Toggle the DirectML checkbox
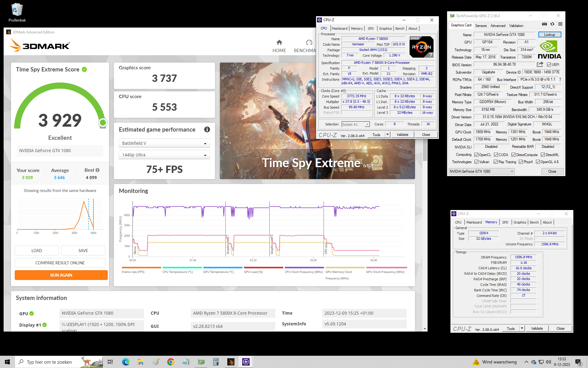 543,155
